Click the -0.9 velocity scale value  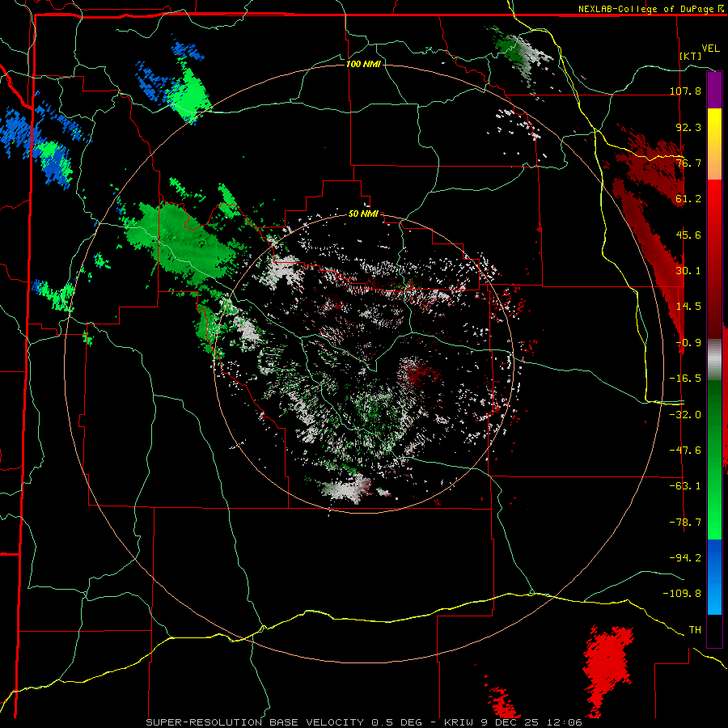click(x=688, y=343)
